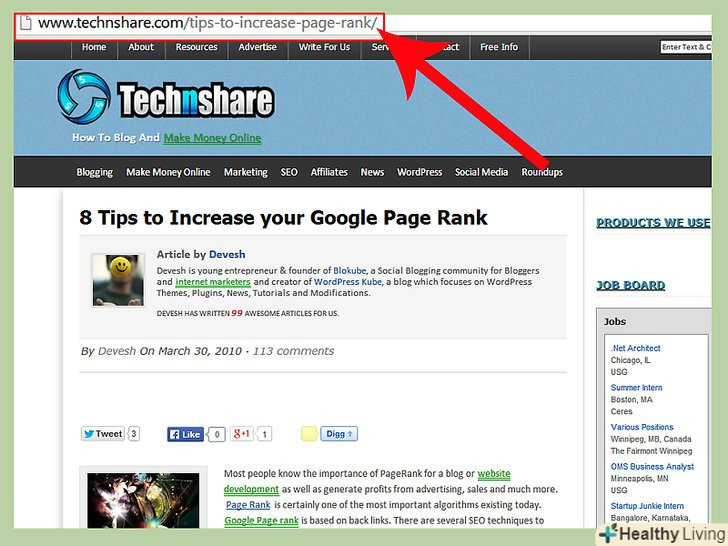Click the Like count 0 bubble

[x=217, y=435]
